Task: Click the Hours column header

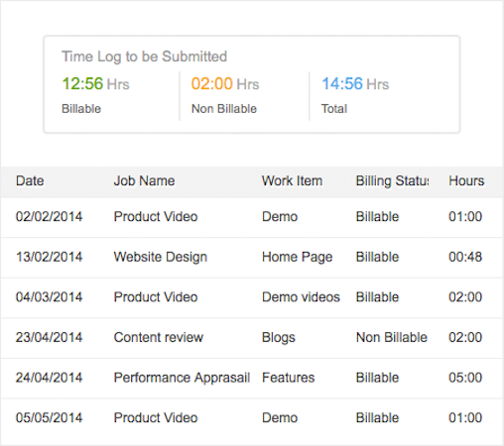Action: 466,180
